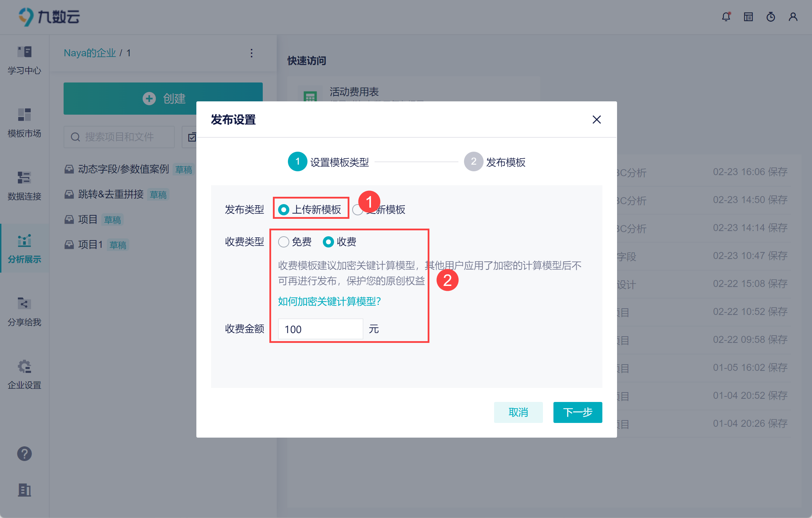Select 免费 charge type radio
The width and height of the screenshot is (812, 518).
(284, 242)
